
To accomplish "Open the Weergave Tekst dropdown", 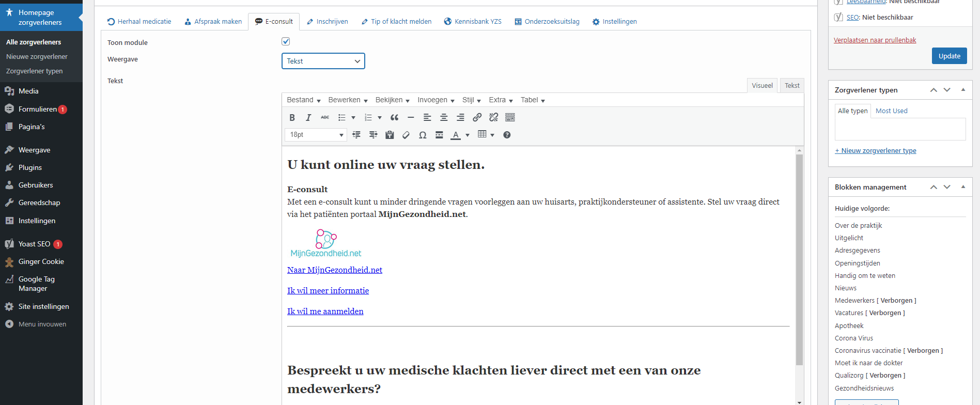I will pos(323,61).
